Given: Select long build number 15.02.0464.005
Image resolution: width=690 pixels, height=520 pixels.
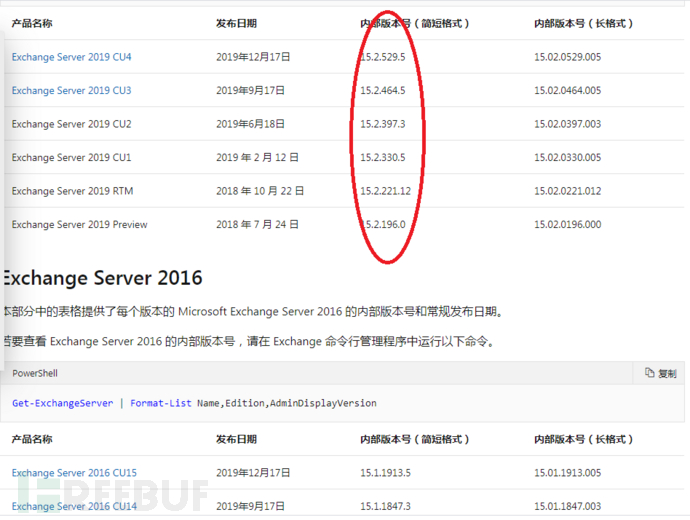Looking at the screenshot, I should tap(568, 91).
